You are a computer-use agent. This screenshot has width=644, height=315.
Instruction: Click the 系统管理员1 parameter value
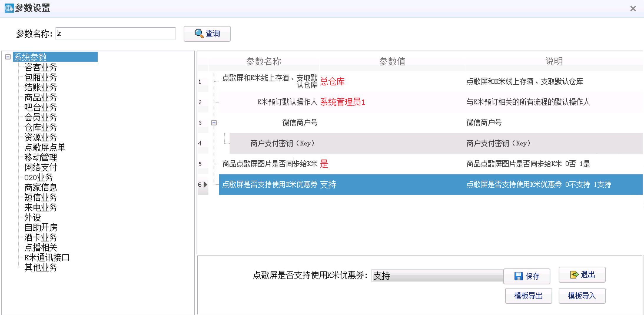point(343,102)
